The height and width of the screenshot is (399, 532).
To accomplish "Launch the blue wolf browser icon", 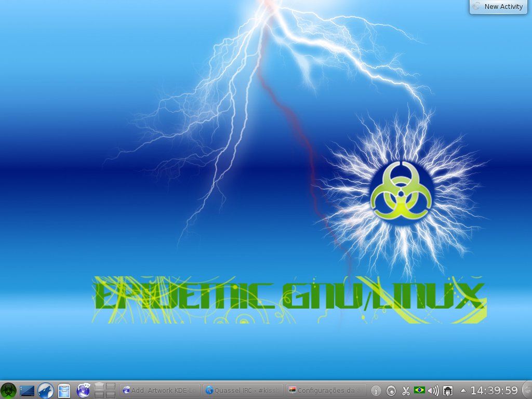I will click(46, 391).
